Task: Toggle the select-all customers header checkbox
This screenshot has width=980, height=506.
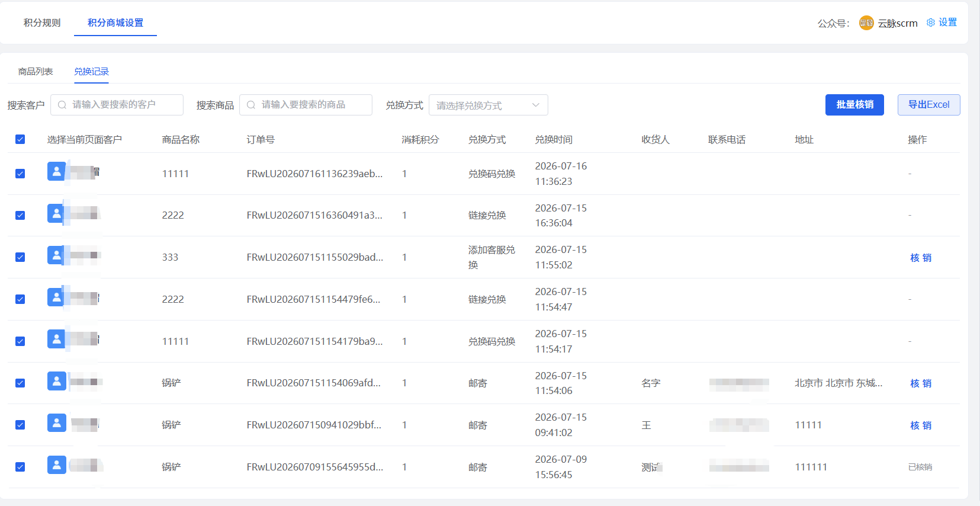Action: 20,139
